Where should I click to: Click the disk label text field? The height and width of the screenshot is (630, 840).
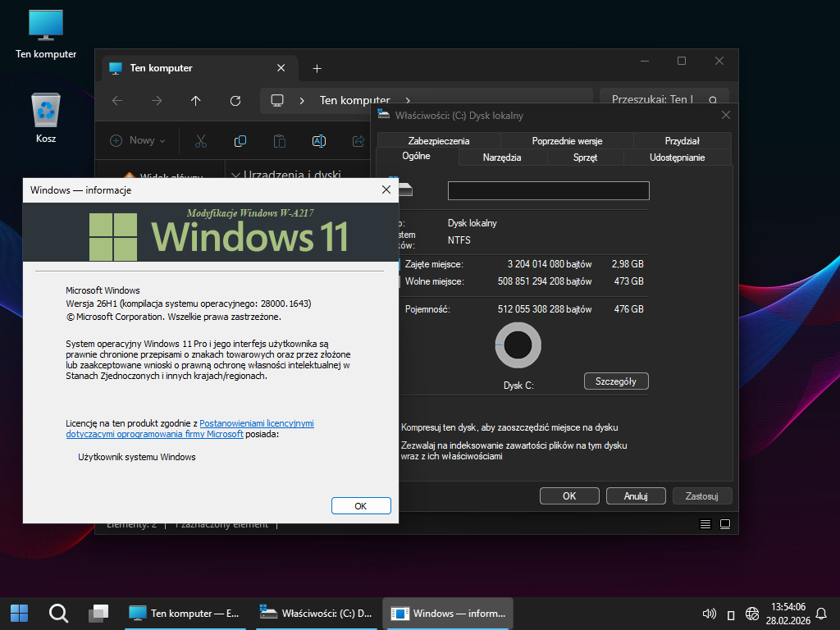(548, 191)
